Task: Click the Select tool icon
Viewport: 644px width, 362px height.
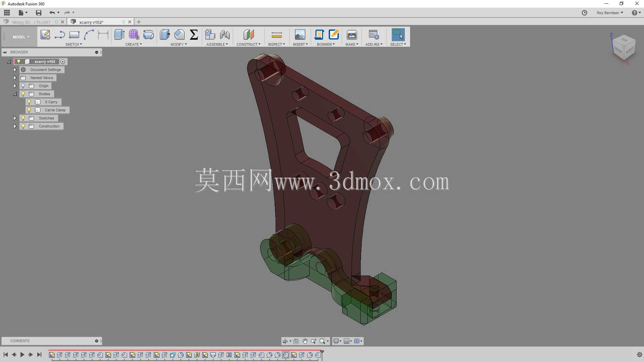Action: pyautogui.click(x=398, y=35)
